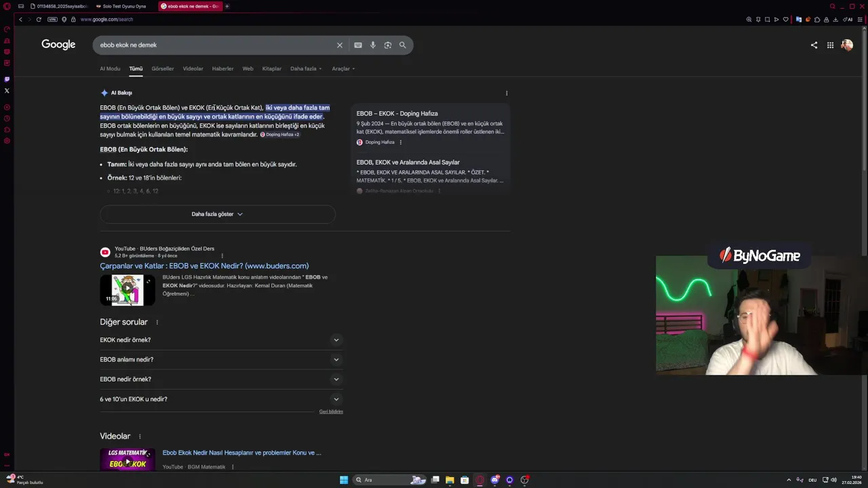Open Discord from the taskbar
This screenshot has height=488, width=868.
coord(495,480)
